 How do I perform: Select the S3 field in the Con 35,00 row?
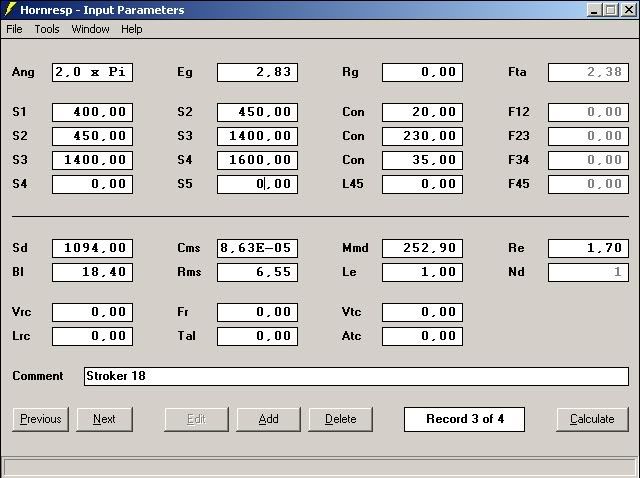(x=92, y=160)
